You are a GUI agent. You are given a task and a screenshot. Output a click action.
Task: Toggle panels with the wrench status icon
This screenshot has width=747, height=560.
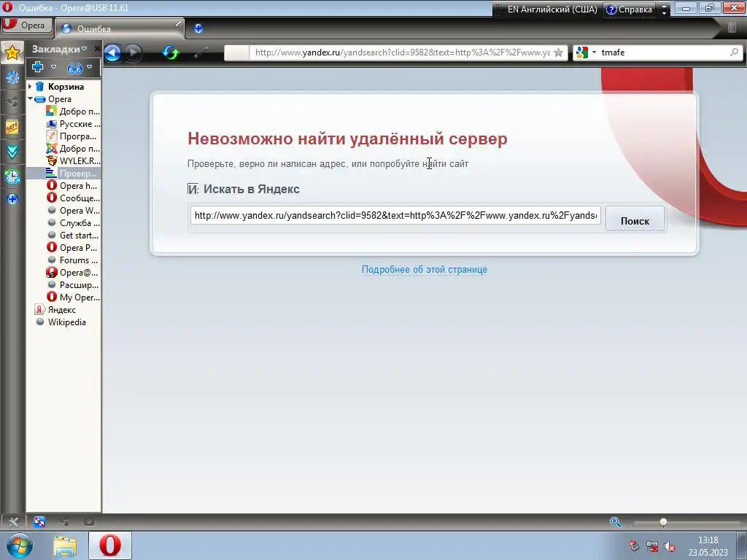(x=13, y=522)
